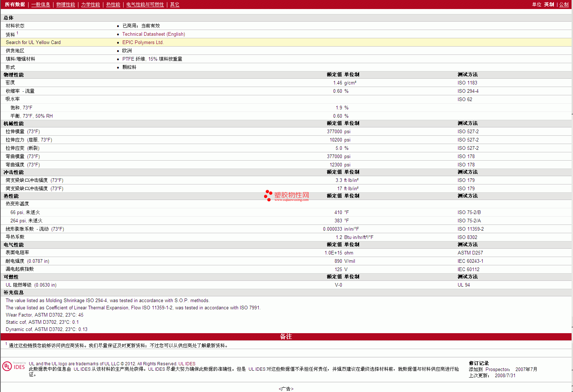Click the 拉伸模量 (73°F) row label
This screenshot has width=573, height=392.
[23, 131]
